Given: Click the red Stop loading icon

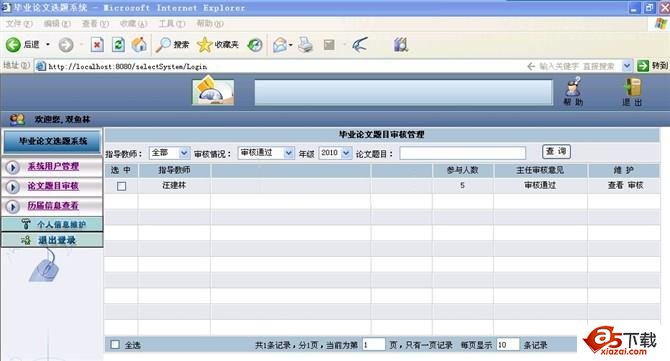Looking at the screenshot, I should [97, 44].
